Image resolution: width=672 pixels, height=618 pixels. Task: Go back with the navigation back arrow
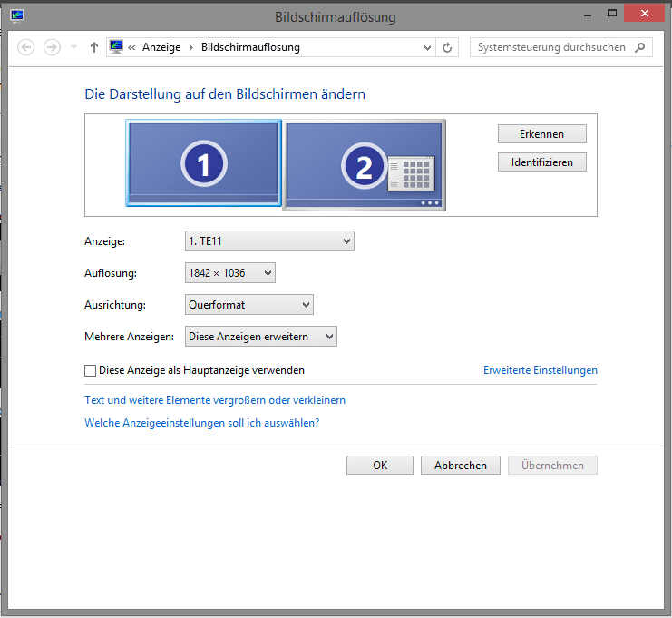click(25, 47)
